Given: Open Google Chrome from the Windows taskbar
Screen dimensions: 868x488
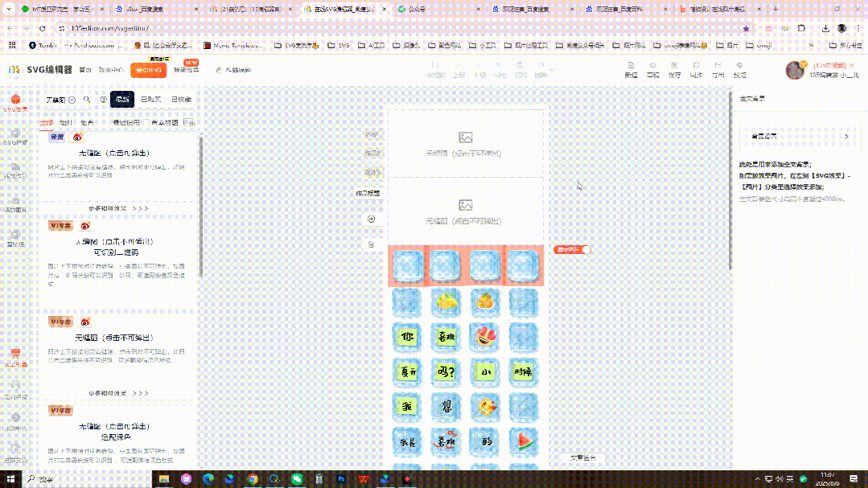Looking at the screenshot, I should [253, 479].
